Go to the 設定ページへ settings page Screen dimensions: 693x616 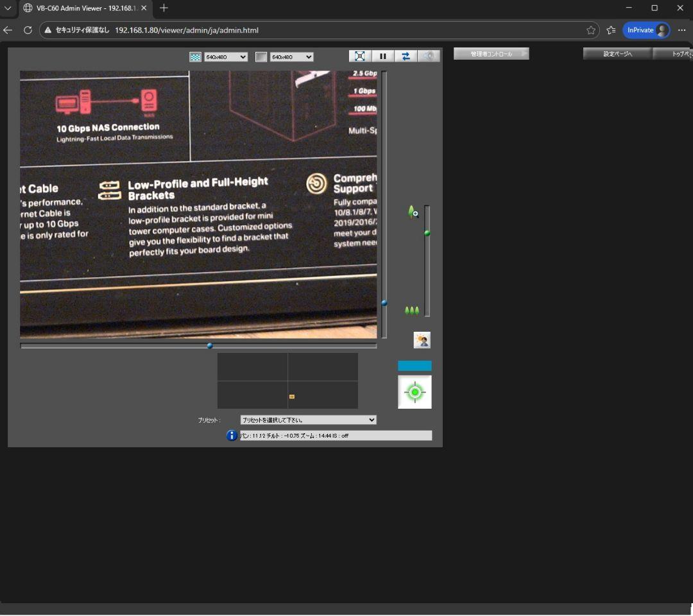(x=617, y=54)
